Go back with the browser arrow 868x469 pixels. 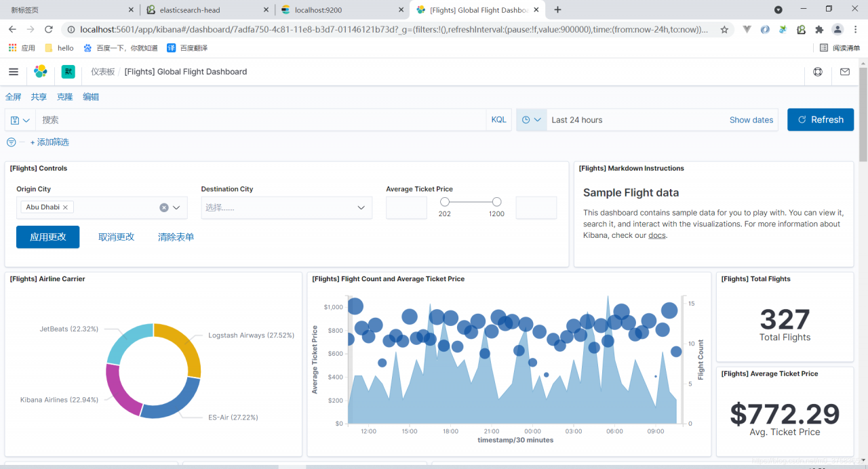[12, 30]
